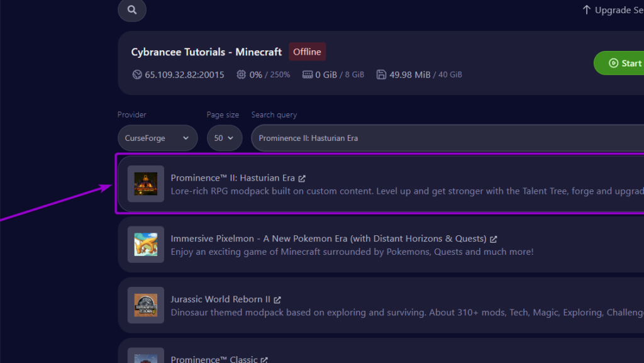Open the Provider dropdown set to CurseForge
644x363 pixels.
tap(157, 138)
